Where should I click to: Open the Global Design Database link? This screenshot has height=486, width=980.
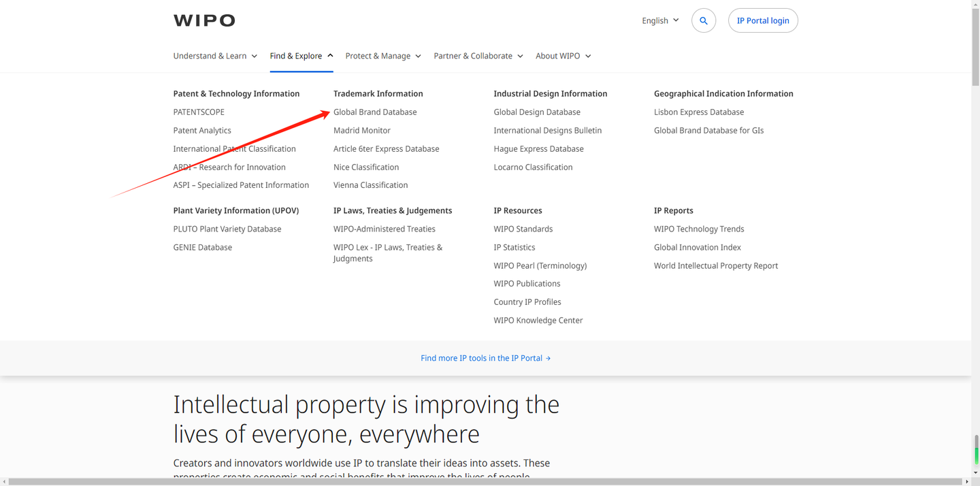[x=537, y=112]
